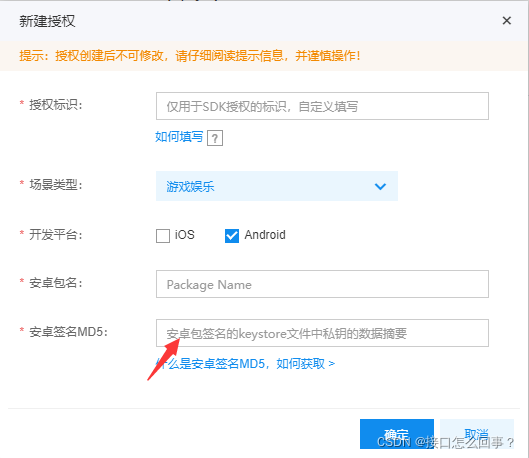Click the Package Name input field
529x458 pixels.
click(322, 284)
